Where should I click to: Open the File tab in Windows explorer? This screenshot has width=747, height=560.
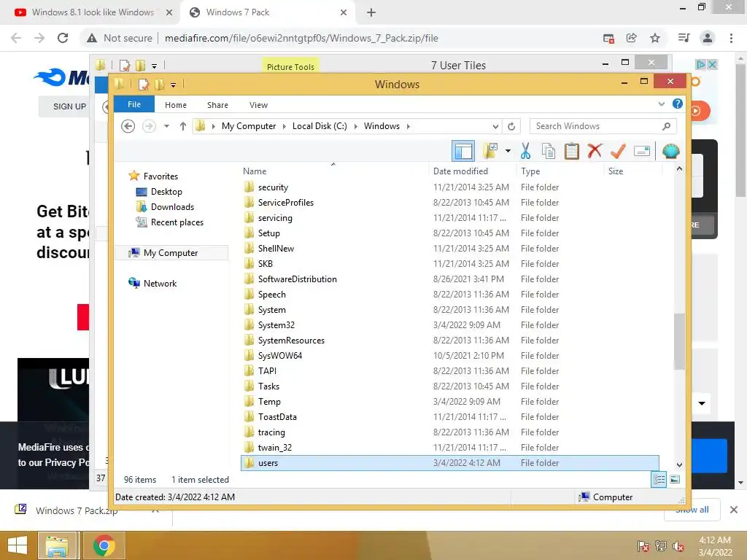(x=134, y=104)
